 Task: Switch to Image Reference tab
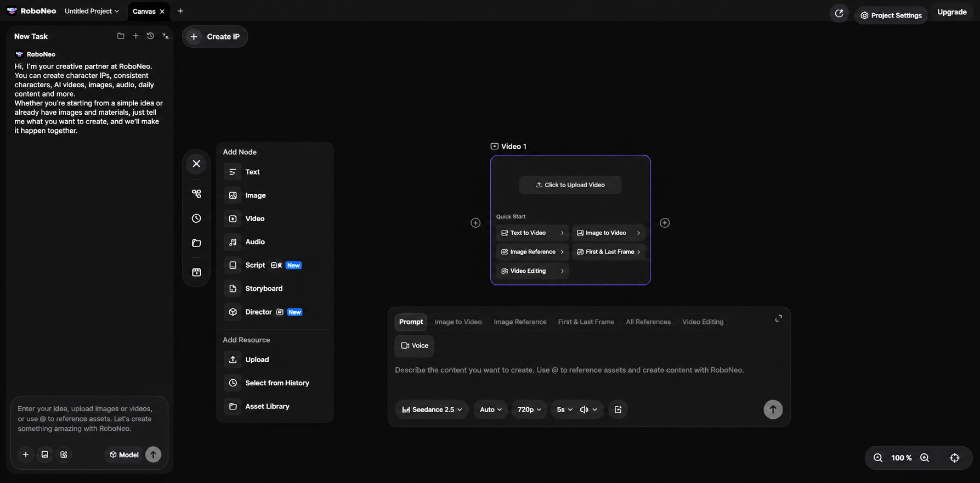(x=520, y=322)
